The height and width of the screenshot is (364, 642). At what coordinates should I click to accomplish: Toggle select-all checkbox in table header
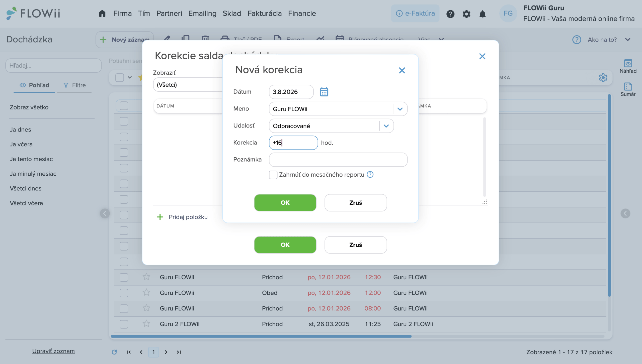pos(119,77)
